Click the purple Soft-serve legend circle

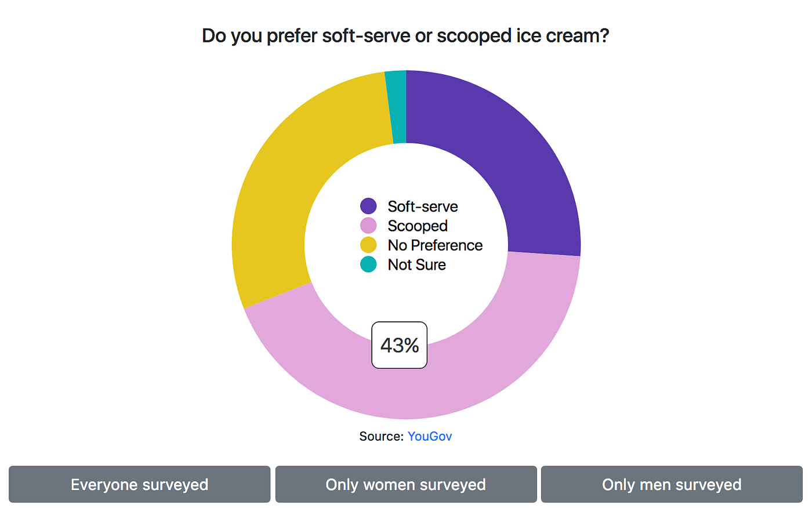coord(368,206)
